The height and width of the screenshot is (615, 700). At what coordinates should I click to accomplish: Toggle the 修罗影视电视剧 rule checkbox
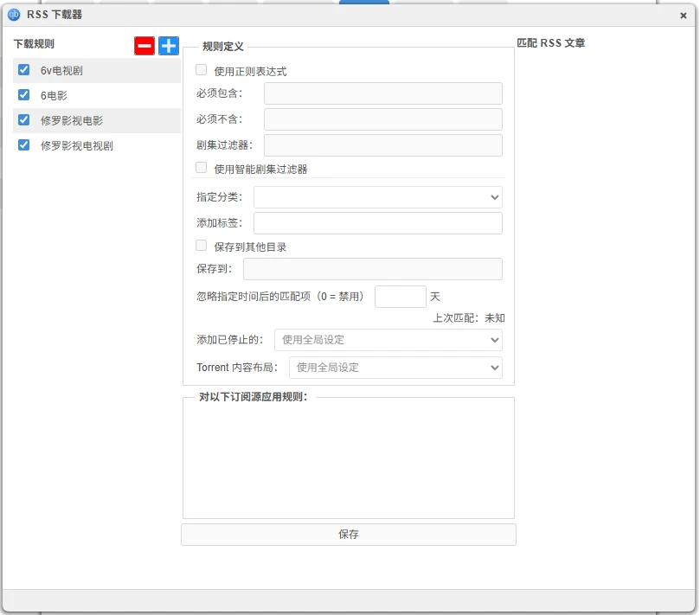24,145
